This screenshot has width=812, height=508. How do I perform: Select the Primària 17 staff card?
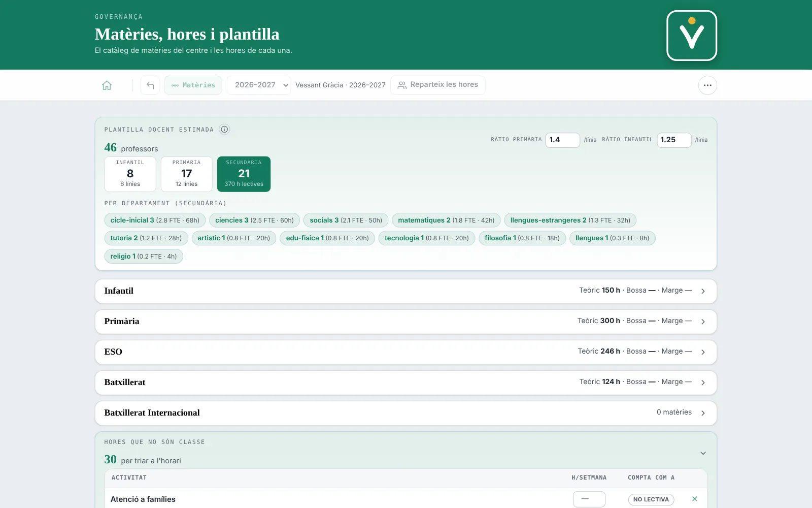(187, 174)
